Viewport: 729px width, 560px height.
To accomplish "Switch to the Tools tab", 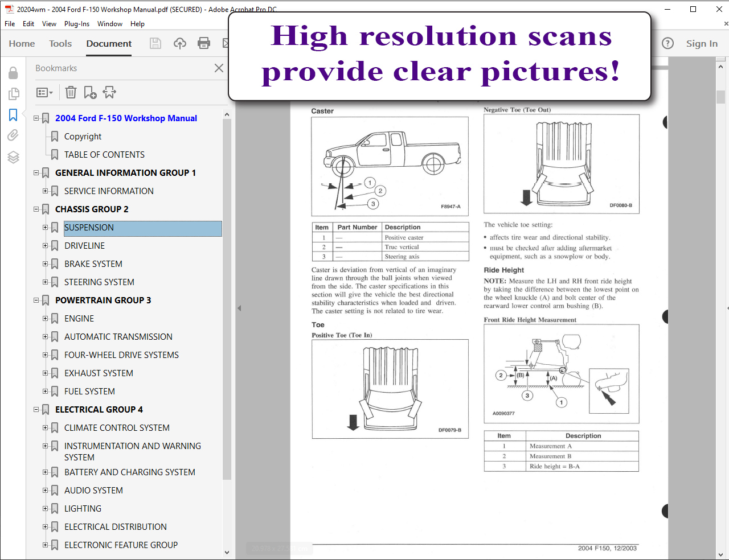I will click(60, 44).
